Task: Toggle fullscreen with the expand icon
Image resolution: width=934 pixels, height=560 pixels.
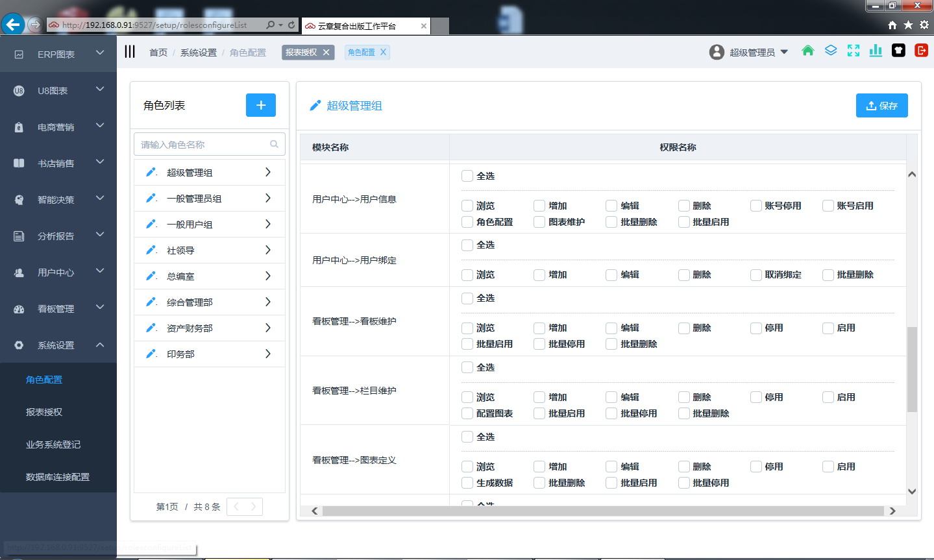Action: [x=854, y=51]
